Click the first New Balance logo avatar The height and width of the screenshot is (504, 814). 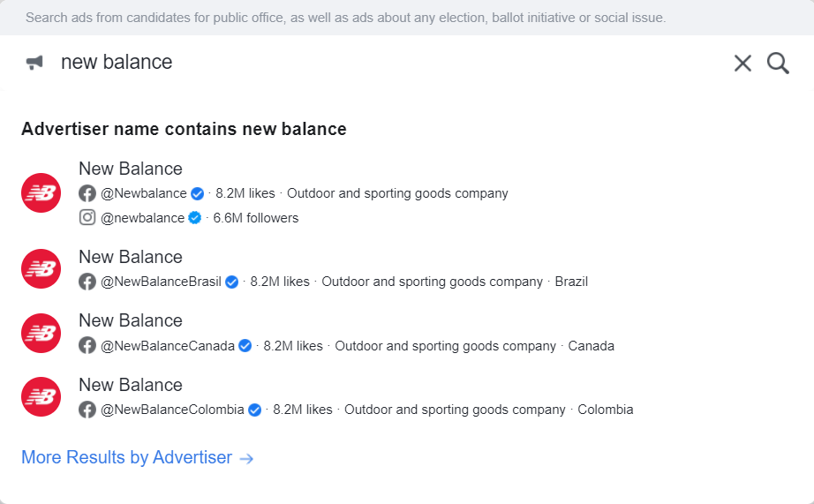click(x=41, y=192)
